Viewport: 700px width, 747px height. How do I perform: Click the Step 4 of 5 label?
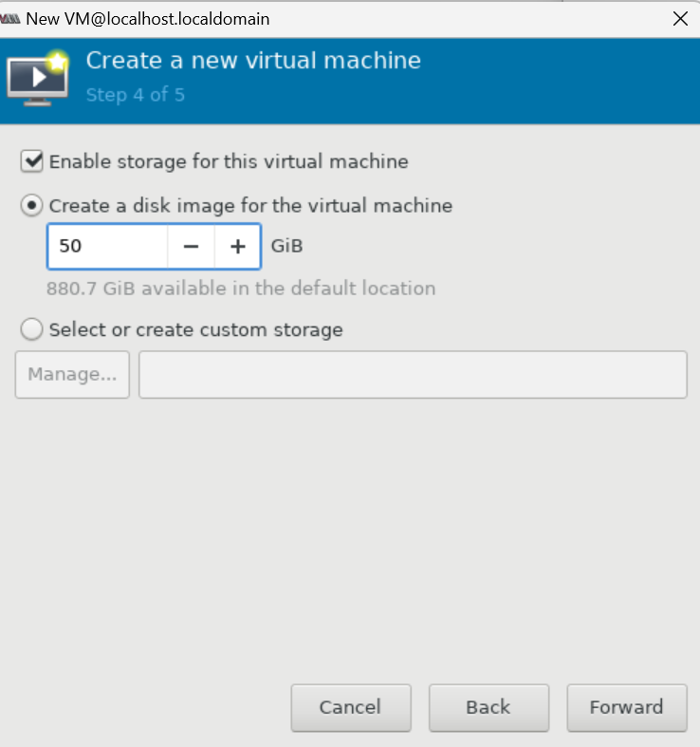coord(136,95)
